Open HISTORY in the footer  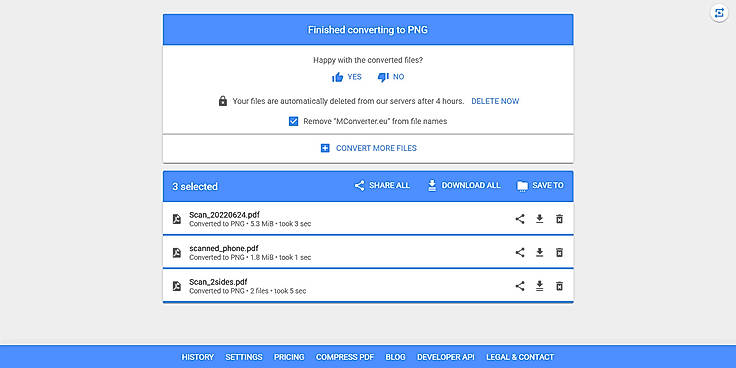[198, 357]
